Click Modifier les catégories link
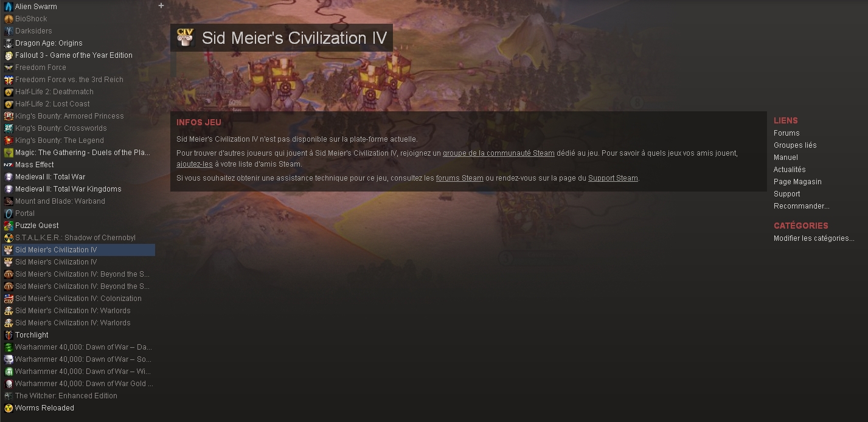The height and width of the screenshot is (422, 868). point(814,238)
